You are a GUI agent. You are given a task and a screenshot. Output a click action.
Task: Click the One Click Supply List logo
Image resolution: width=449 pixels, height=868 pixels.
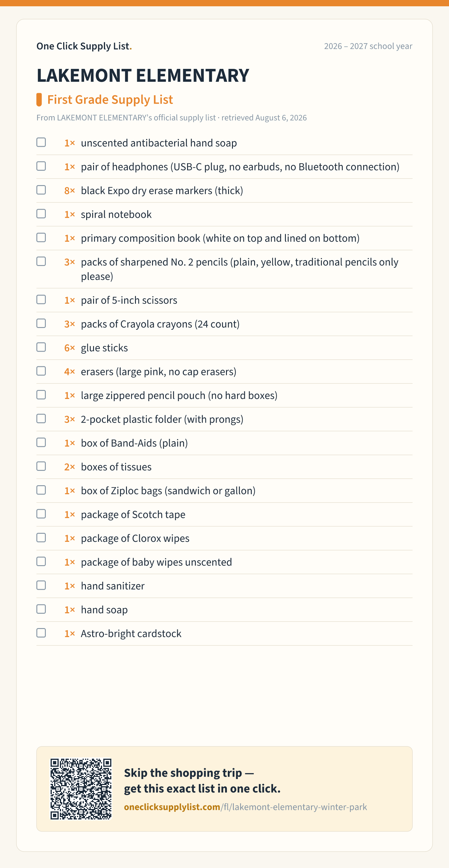(x=84, y=46)
